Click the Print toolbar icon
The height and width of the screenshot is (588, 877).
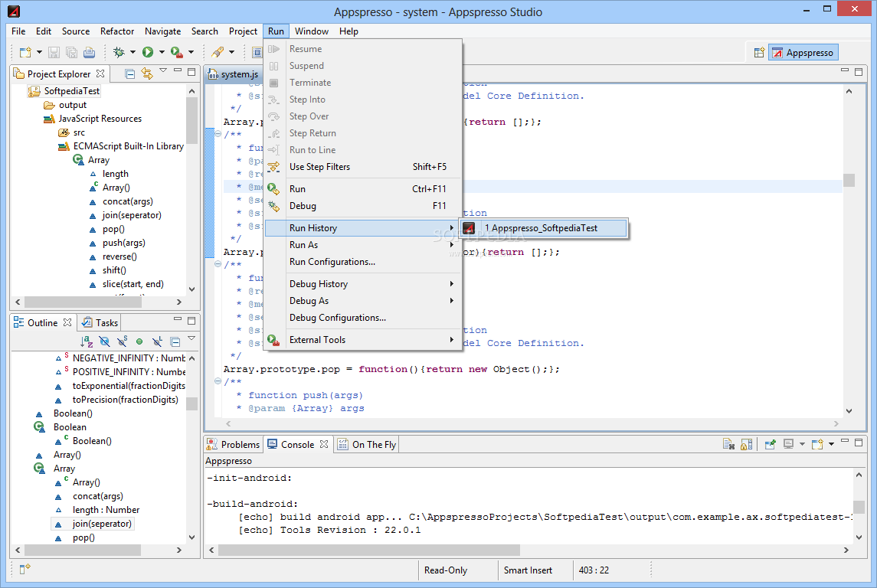pos(89,53)
